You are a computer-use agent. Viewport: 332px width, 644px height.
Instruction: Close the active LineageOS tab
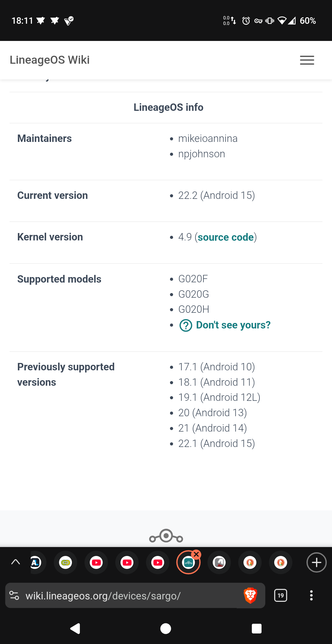[196, 555]
